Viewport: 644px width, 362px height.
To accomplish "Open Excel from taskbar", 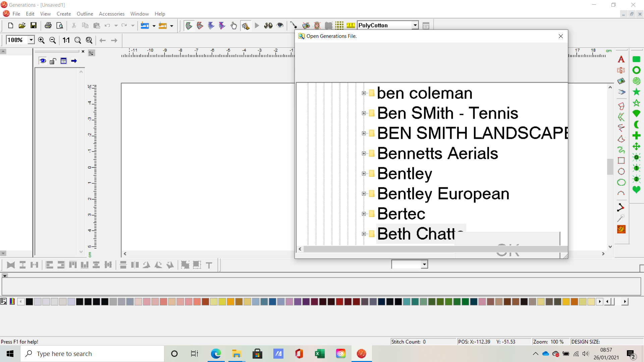I will tap(320, 354).
